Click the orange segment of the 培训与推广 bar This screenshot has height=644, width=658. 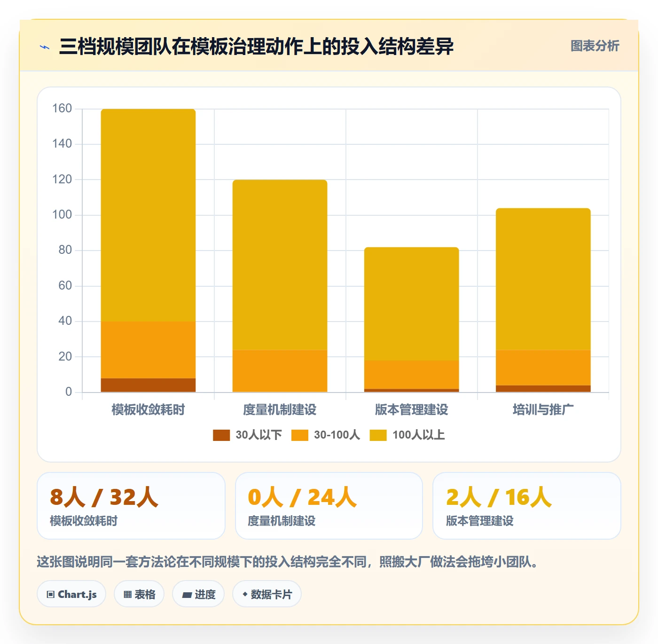pos(543,368)
